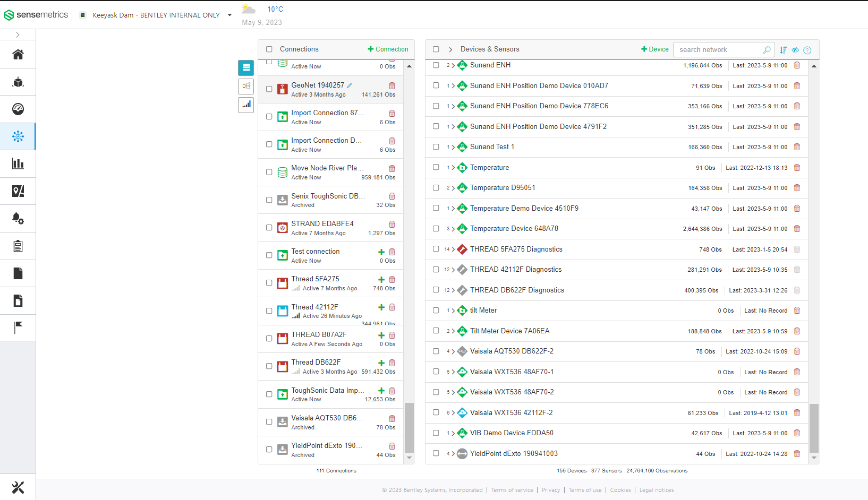Click Connections list scroll up arrow
The width and height of the screenshot is (868, 500).
pos(409,66)
